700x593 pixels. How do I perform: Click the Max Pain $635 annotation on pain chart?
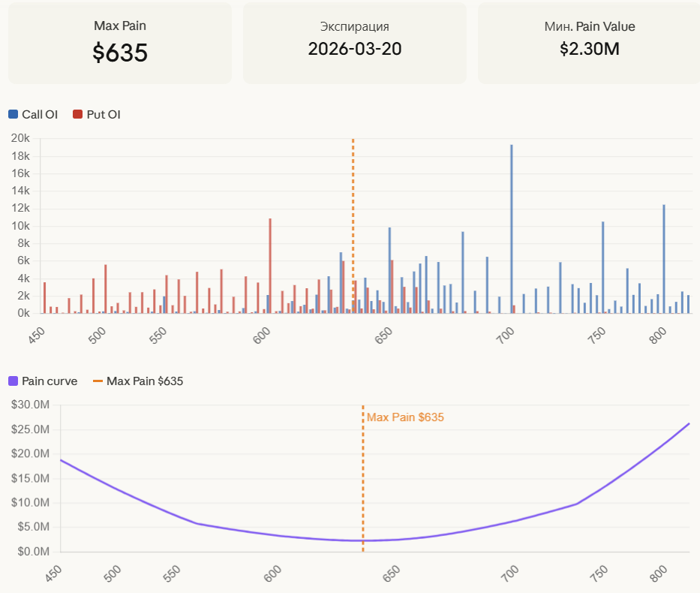pos(405,417)
